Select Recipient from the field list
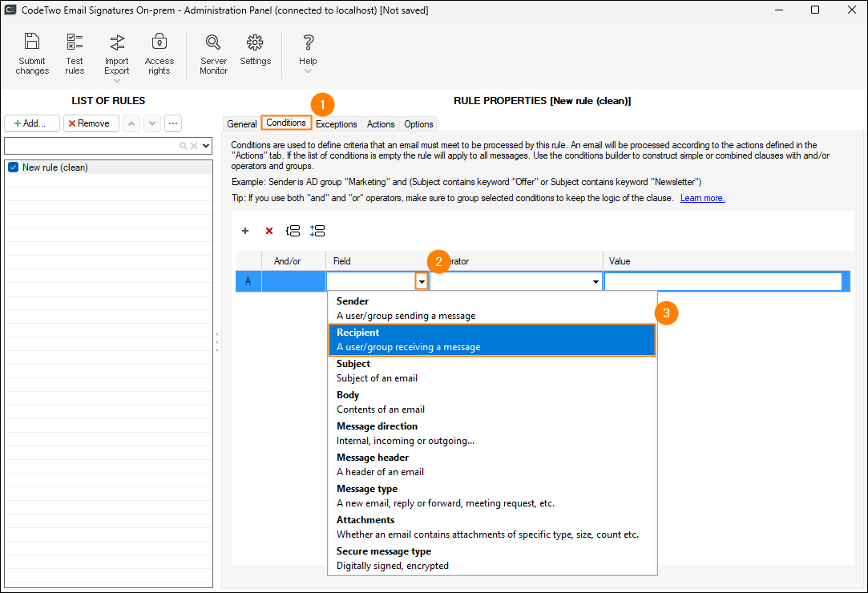This screenshot has width=868, height=593. click(x=491, y=340)
